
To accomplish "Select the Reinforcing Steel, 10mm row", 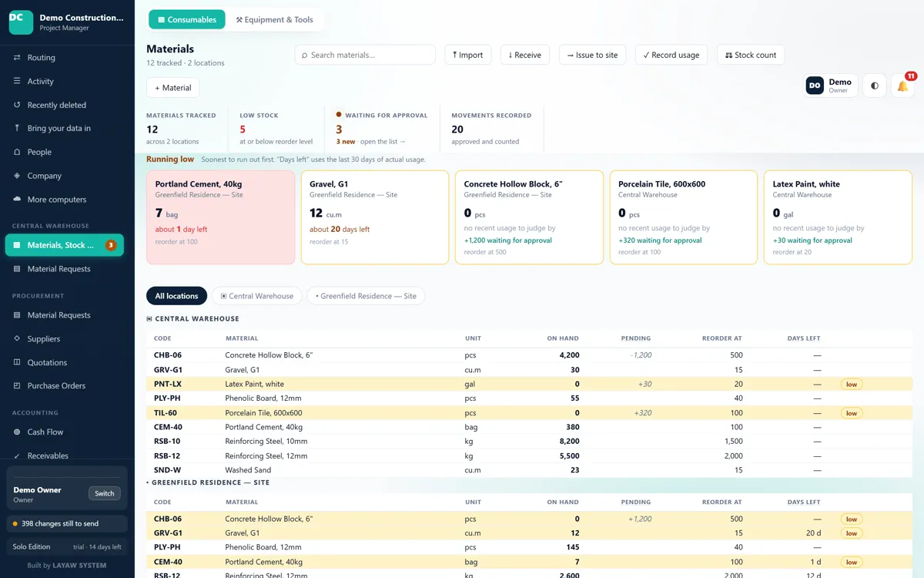I will [529, 442].
